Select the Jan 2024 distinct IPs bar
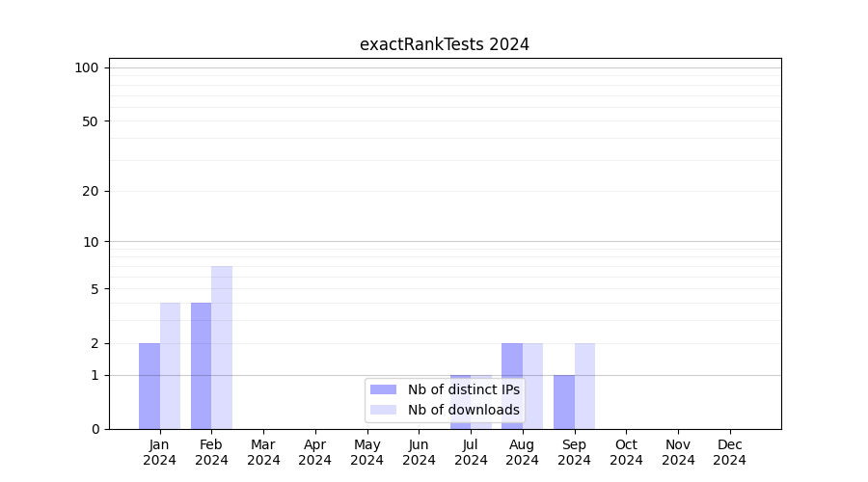Image resolution: width=868 pixels, height=482 pixels. 149,386
